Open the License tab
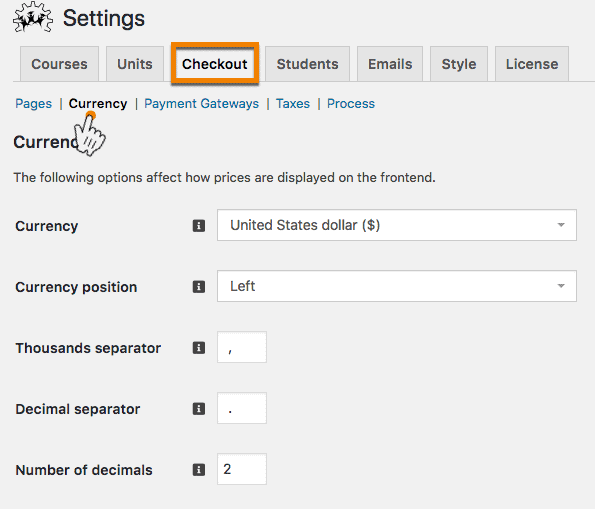Screen dimensions: 595x509 click(532, 64)
